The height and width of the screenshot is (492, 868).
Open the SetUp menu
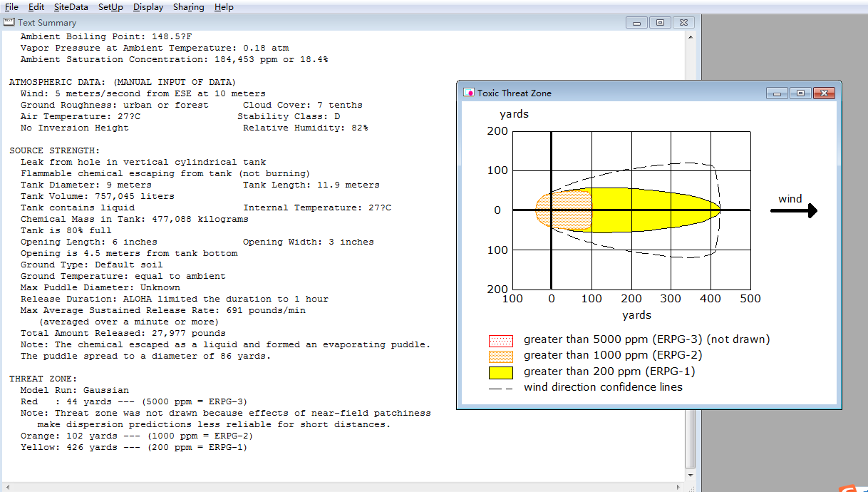[110, 7]
